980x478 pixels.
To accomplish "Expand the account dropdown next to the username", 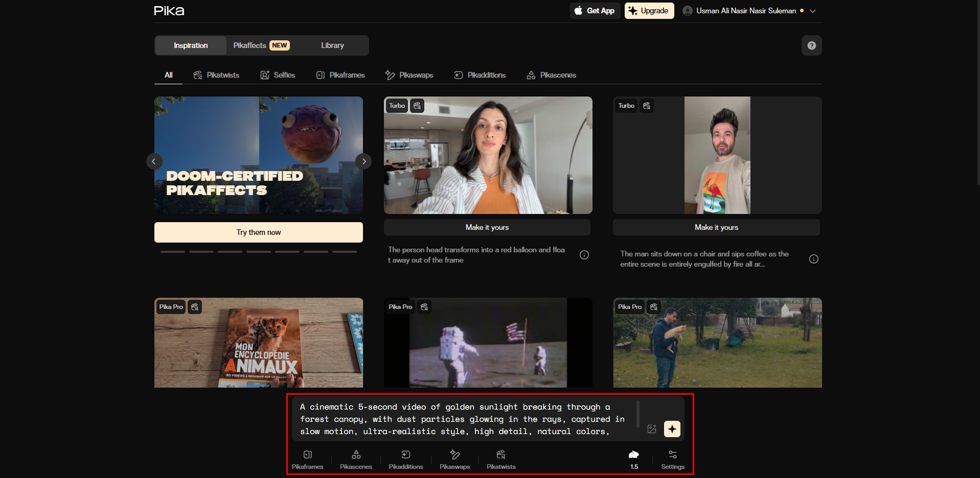I will 813,11.
